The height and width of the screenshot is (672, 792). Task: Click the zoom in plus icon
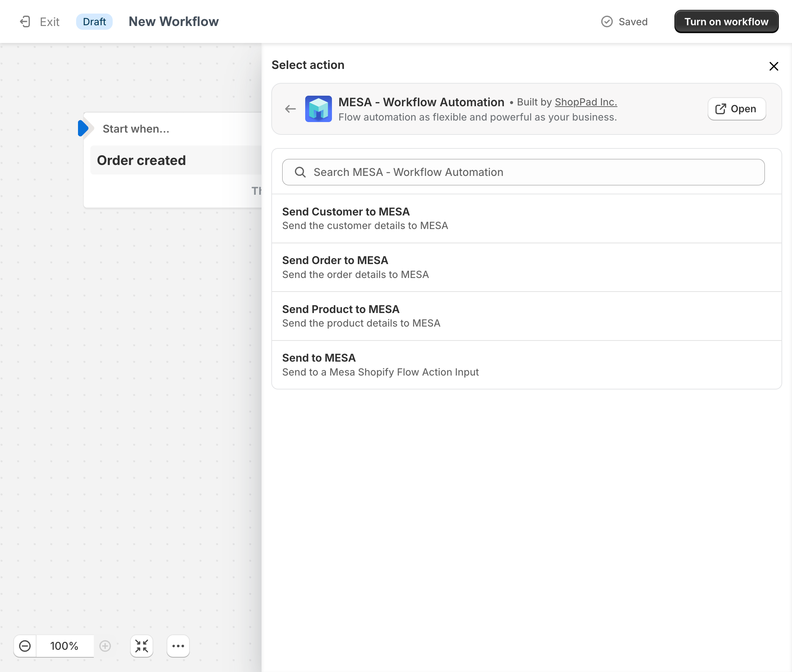pos(105,646)
